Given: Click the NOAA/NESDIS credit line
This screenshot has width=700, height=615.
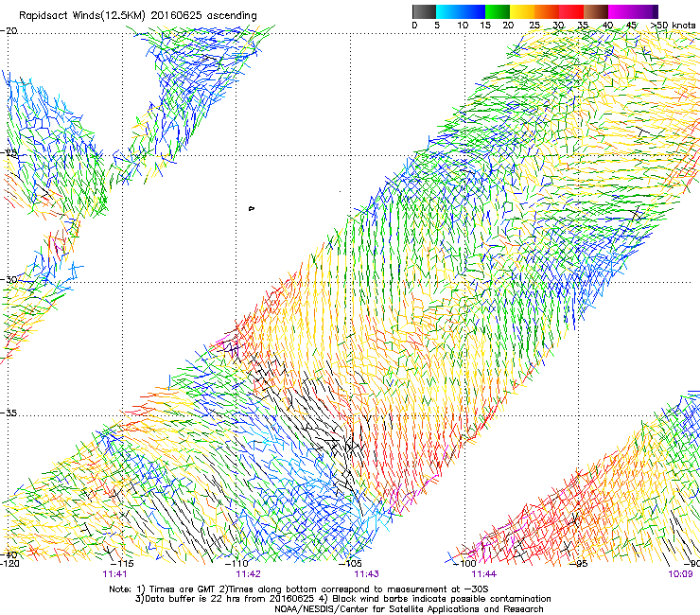Looking at the screenshot, I should 409,609.
